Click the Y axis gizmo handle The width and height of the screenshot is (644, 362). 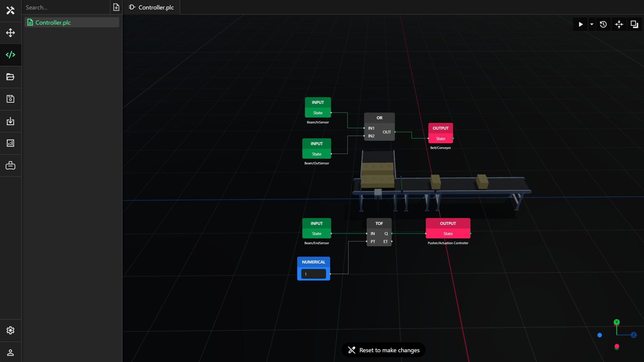click(x=617, y=322)
